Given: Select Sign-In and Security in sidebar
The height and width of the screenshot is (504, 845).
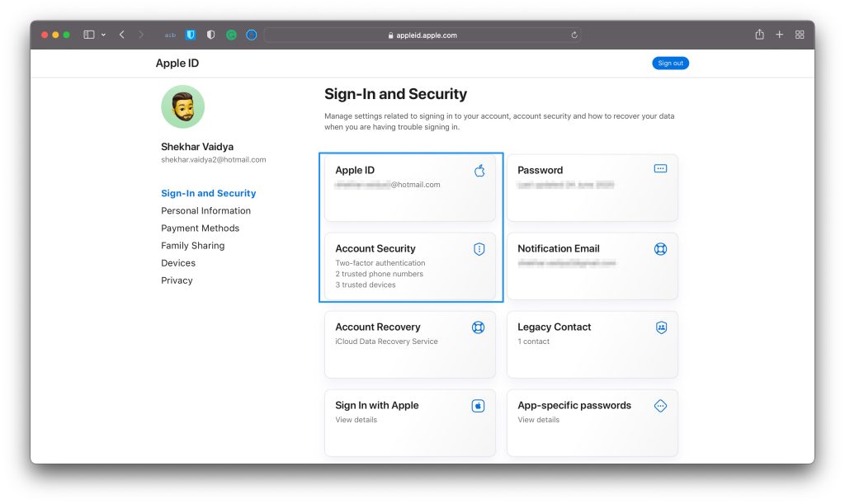Looking at the screenshot, I should pyautogui.click(x=209, y=193).
